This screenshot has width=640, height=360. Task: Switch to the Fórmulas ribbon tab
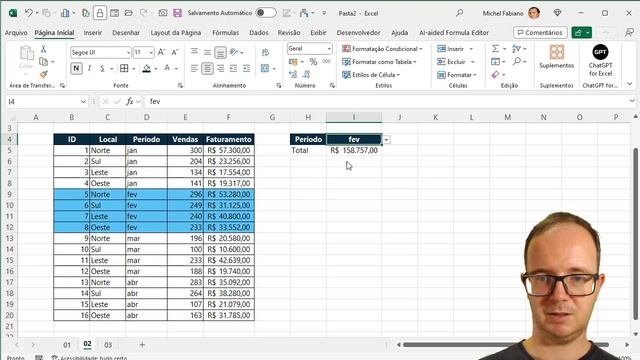225,33
